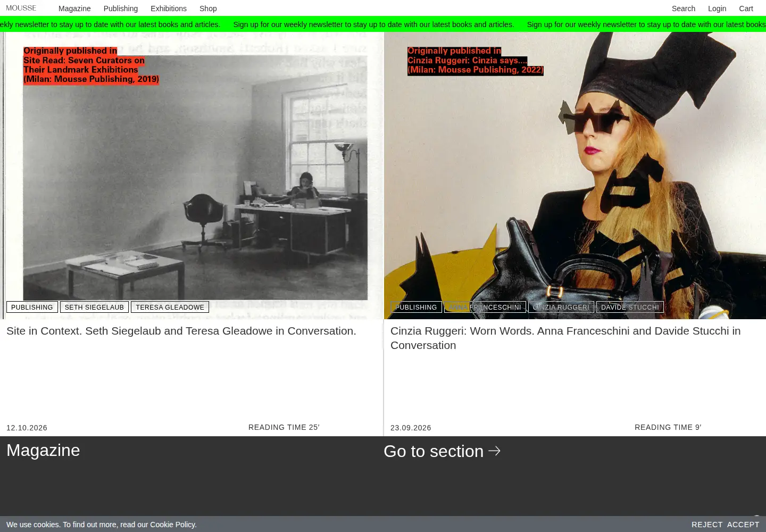Select the ANNA FRANCESCHINI tag

click(485, 307)
